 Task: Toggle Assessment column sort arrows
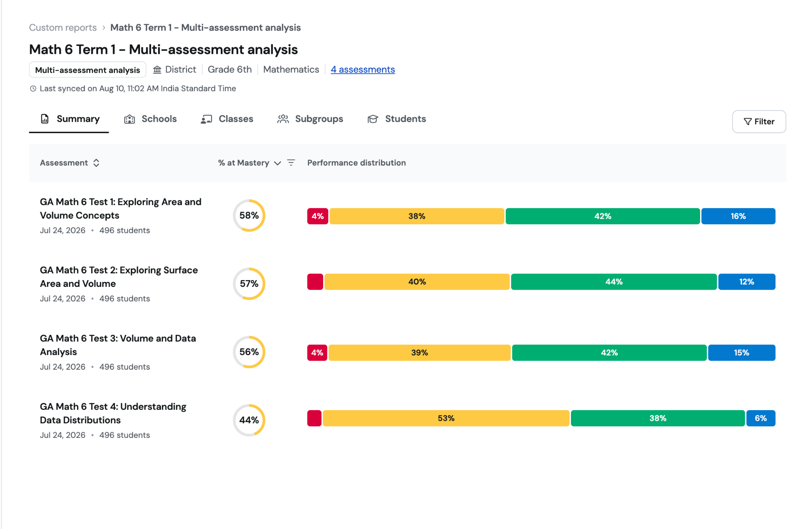coord(96,163)
